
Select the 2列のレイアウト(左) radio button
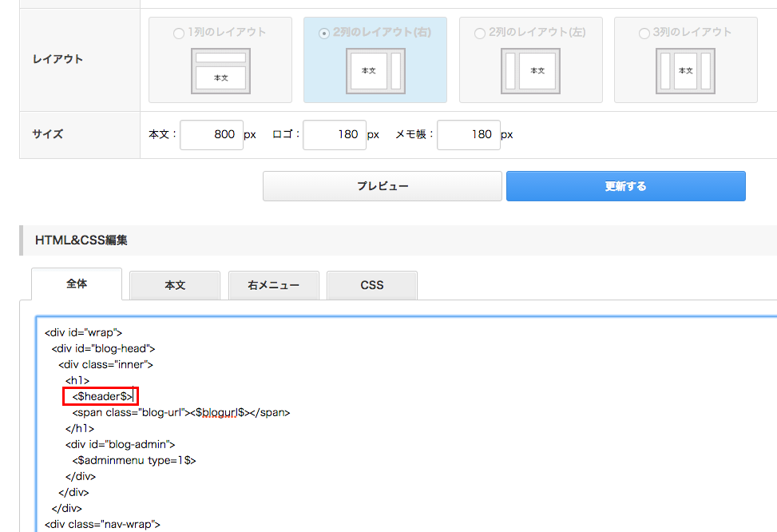tap(480, 34)
